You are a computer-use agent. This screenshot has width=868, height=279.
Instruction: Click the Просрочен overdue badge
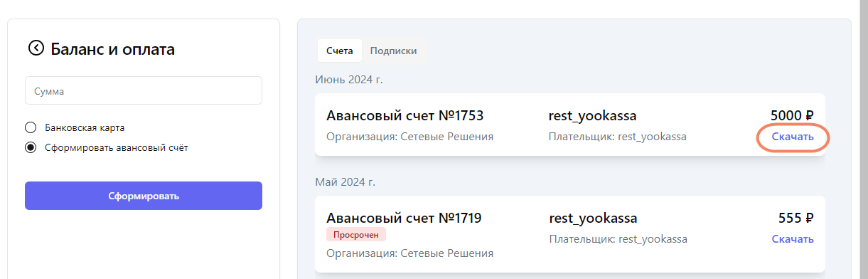pyautogui.click(x=356, y=234)
